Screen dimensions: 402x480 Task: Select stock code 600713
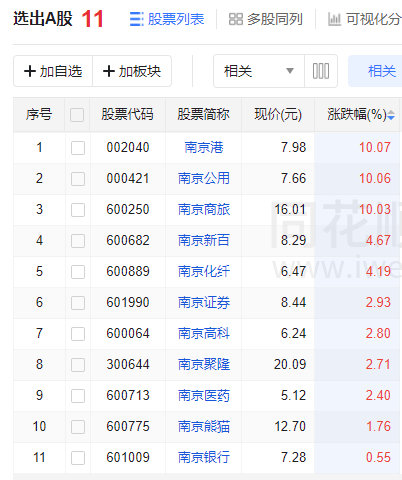click(x=128, y=395)
